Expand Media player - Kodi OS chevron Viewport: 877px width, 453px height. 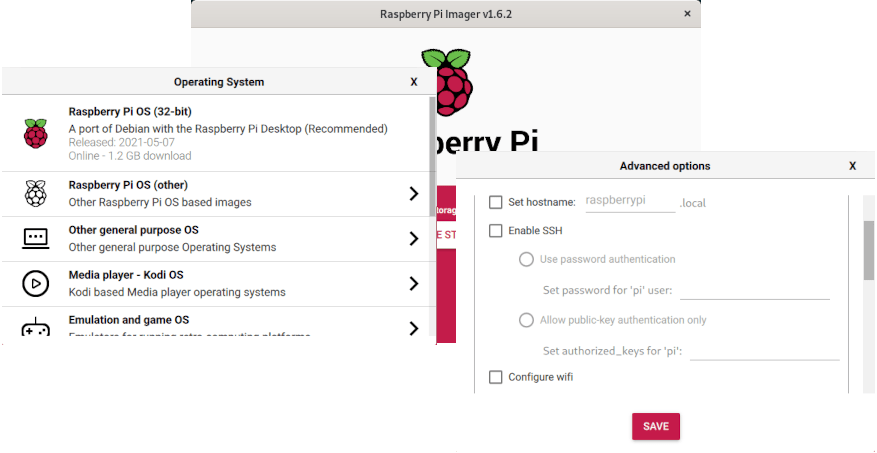(x=414, y=284)
